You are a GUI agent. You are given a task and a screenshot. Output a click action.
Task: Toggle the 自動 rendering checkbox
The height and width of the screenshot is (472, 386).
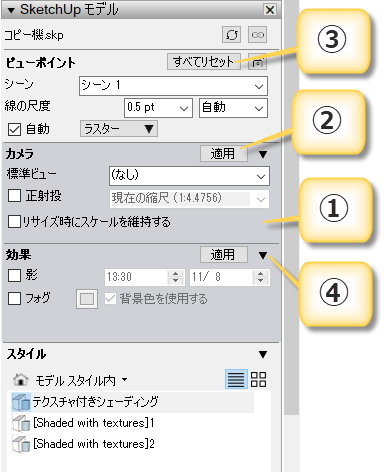[x=14, y=129]
